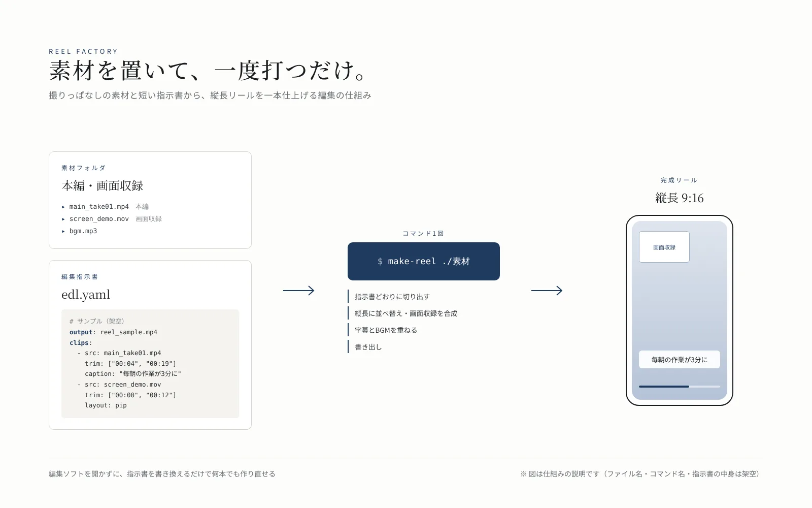Click the 本編 tag after main_take01.mp4

pos(142,207)
